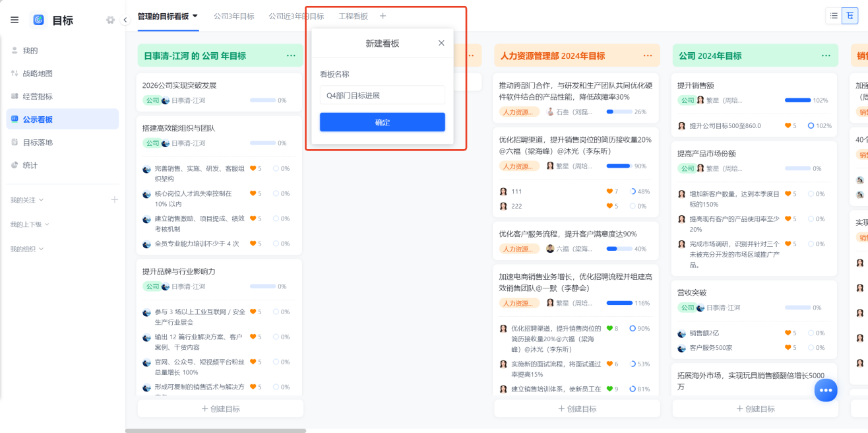Viewport: 868px width, 433px height.
Task: Open the hamburger menu at top left
Action: 15,20
